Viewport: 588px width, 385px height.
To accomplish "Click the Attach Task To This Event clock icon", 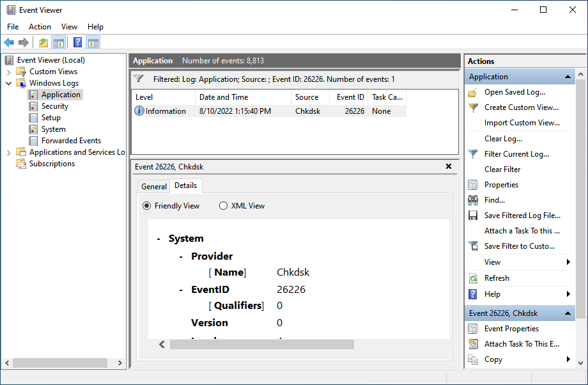I will click(473, 344).
